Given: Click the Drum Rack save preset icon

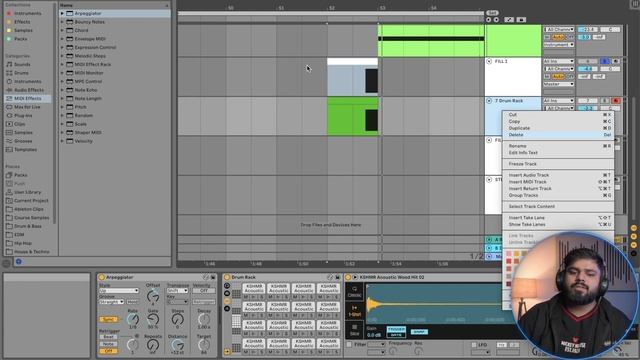Looking at the screenshot, I should click(x=338, y=277).
